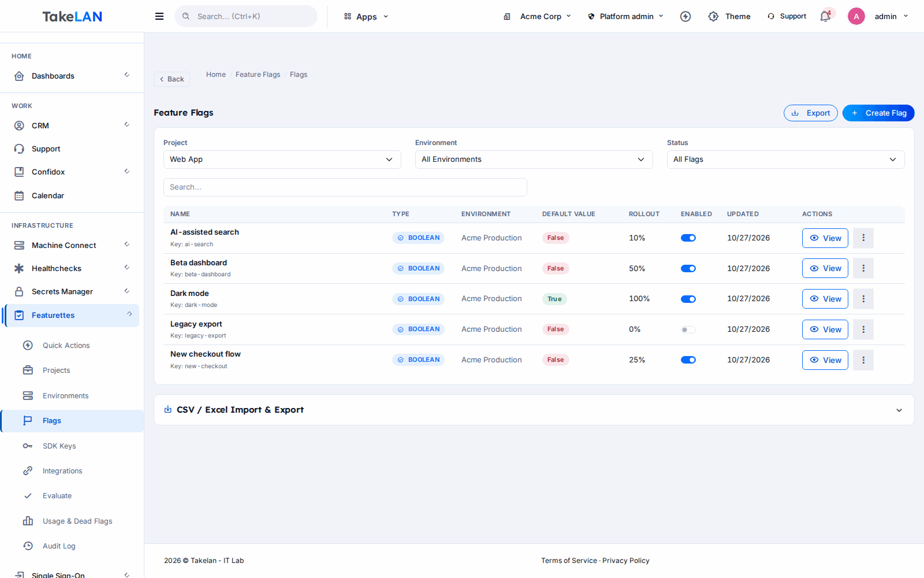Open more actions for New checkout flow row
This screenshot has width=924, height=578.
[x=863, y=360]
